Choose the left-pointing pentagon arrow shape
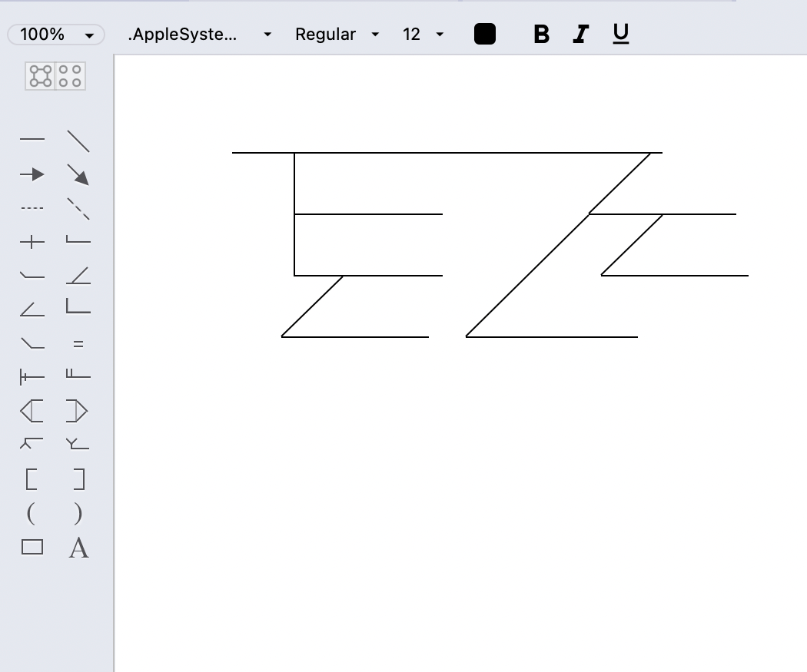The image size is (807, 672). pyautogui.click(x=32, y=411)
